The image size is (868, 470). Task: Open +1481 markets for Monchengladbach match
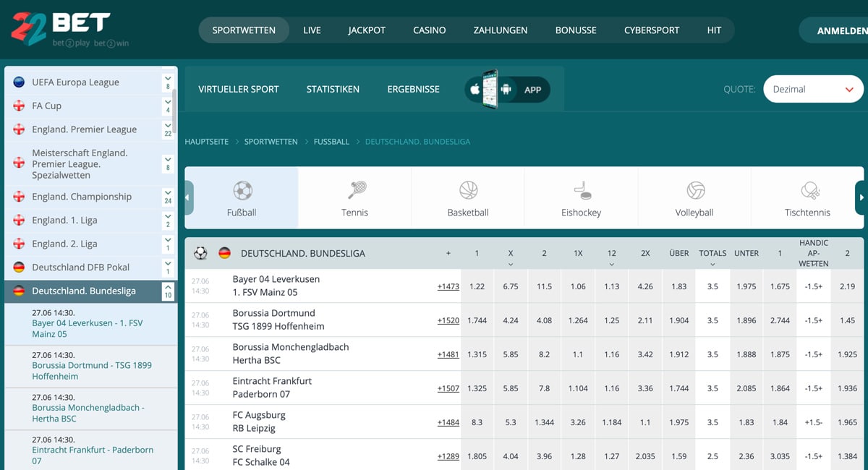click(448, 354)
